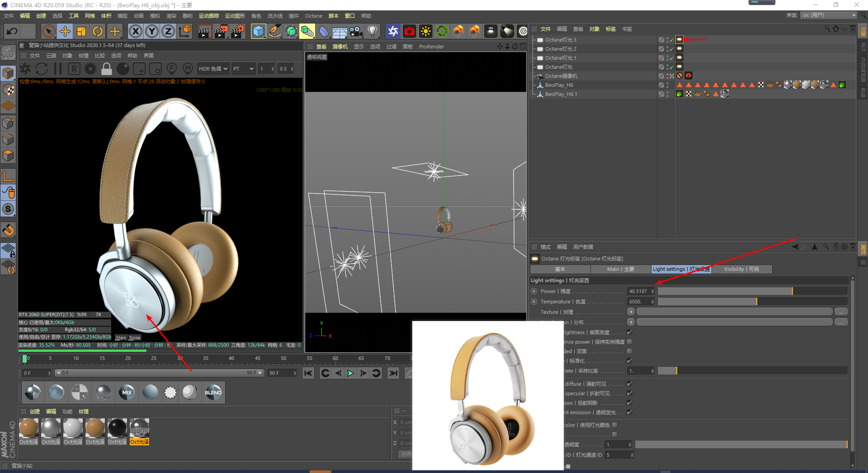Activate the Rotate tool
Screen dimensions: 868x473
98,31
